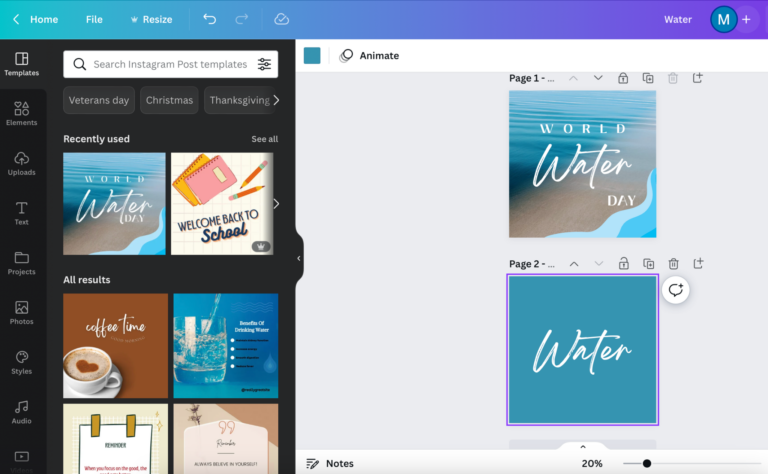Open the Photos sidebar tab

(22, 313)
